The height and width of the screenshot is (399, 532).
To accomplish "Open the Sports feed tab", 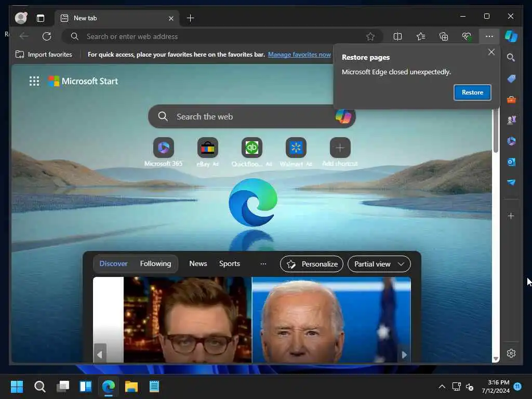I will click(230, 264).
